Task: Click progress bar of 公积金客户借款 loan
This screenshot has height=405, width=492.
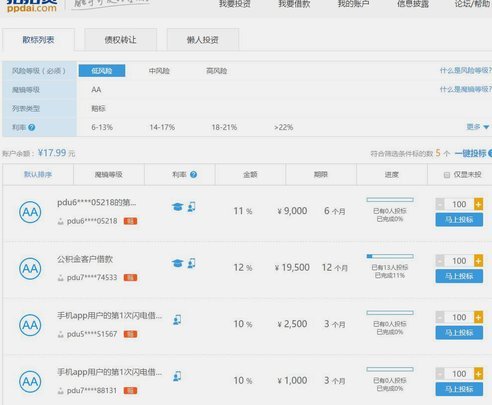Action: [x=390, y=256]
